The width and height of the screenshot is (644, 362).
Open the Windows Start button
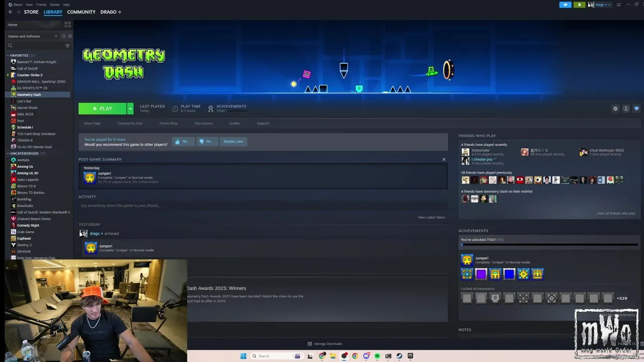243,356
